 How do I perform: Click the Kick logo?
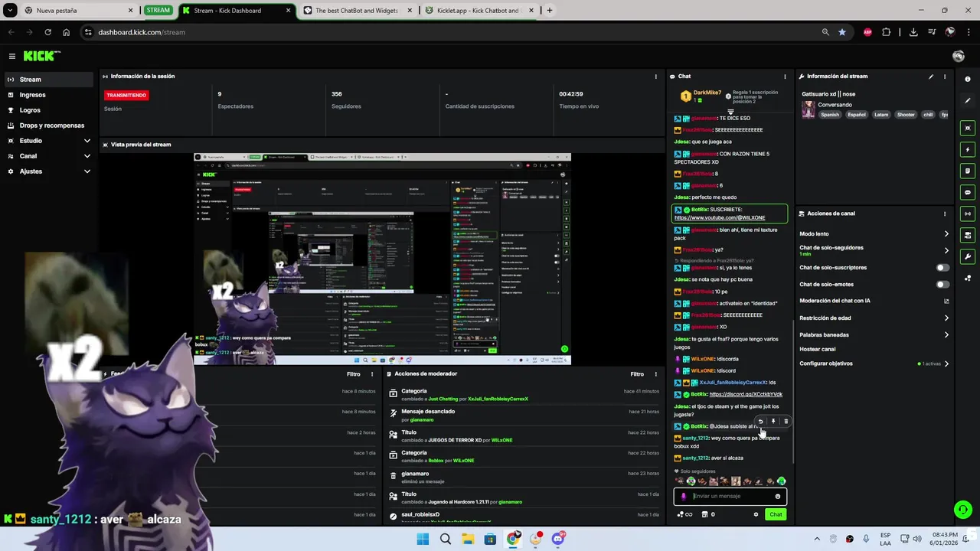[x=41, y=56]
